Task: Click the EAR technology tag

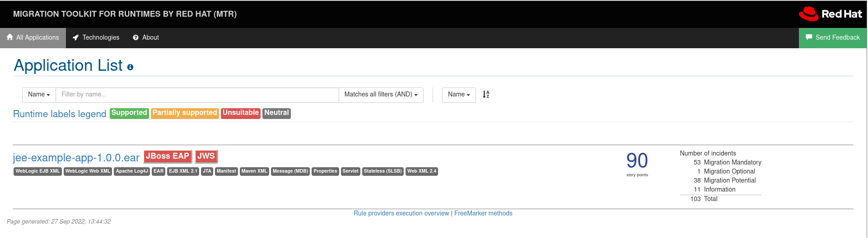Action: (x=159, y=171)
